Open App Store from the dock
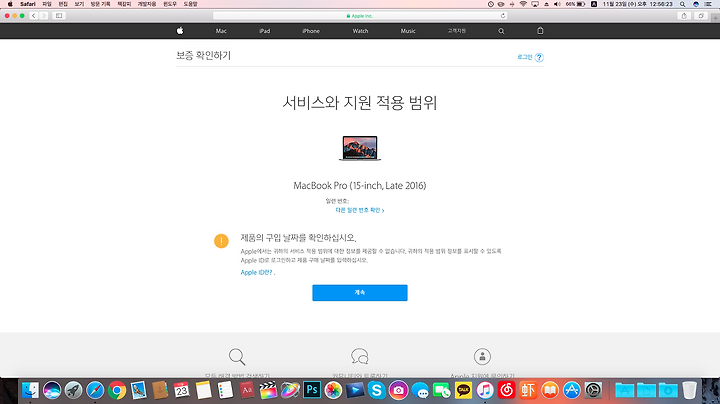 (x=572, y=391)
